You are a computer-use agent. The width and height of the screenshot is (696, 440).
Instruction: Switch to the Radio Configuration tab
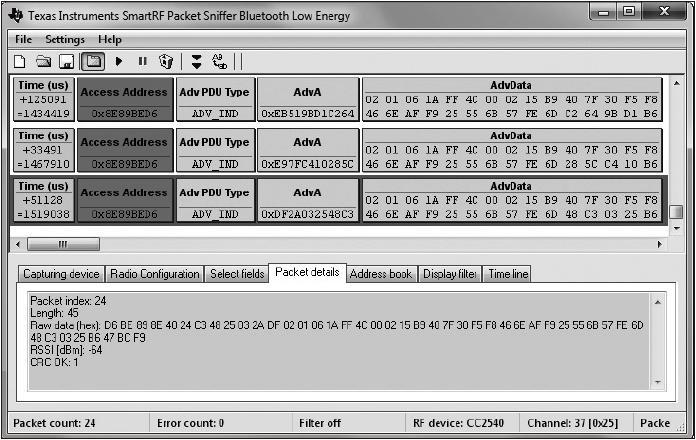(154, 274)
